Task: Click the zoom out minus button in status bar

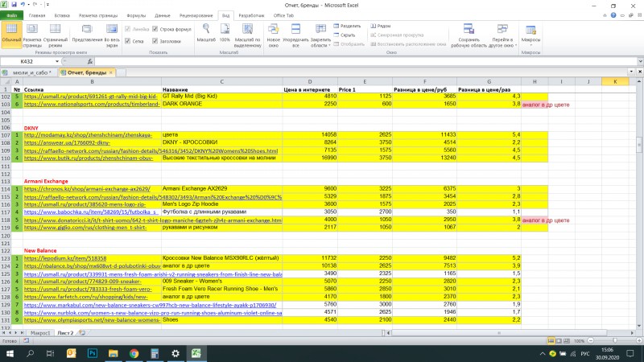Action: [591, 340]
